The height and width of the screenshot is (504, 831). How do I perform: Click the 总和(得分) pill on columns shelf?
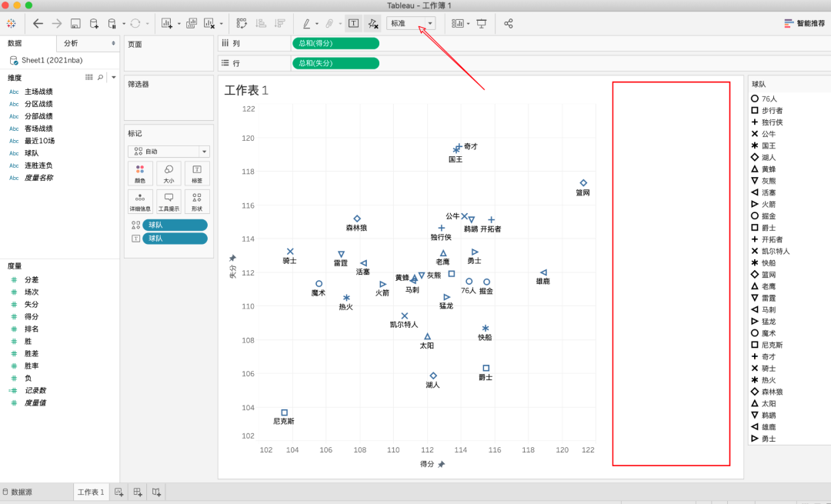pos(335,43)
